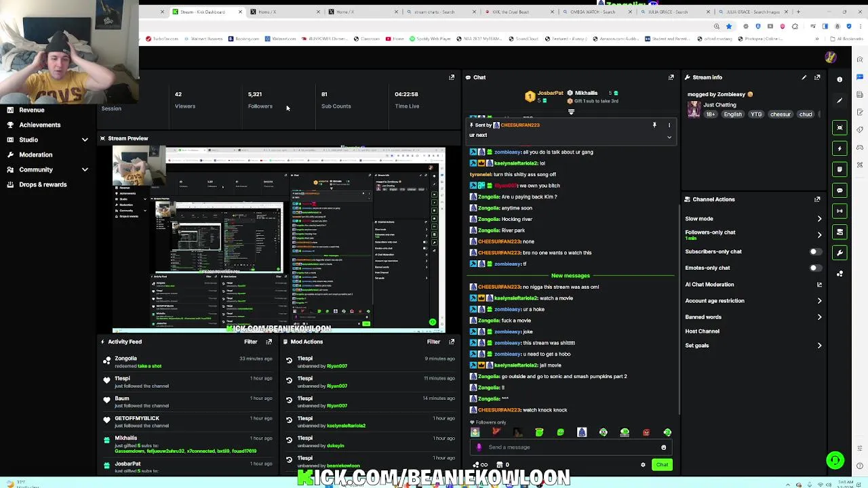
Task: Open Account age restriction arrow
Action: point(819,301)
